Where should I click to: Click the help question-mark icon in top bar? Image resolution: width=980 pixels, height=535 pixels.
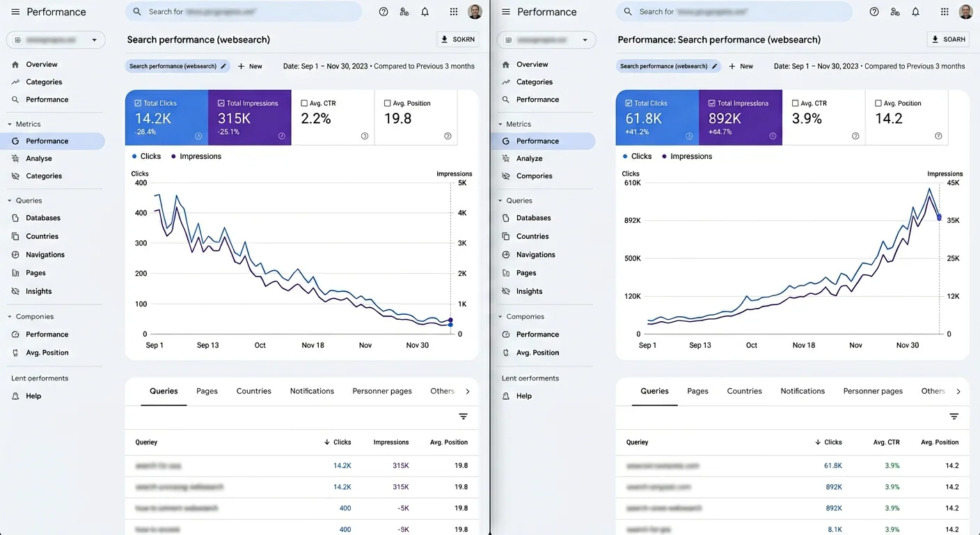tap(384, 11)
